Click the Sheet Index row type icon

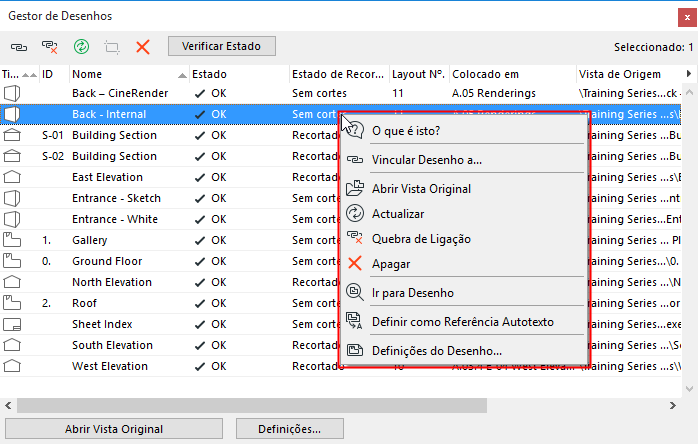click(12, 324)
